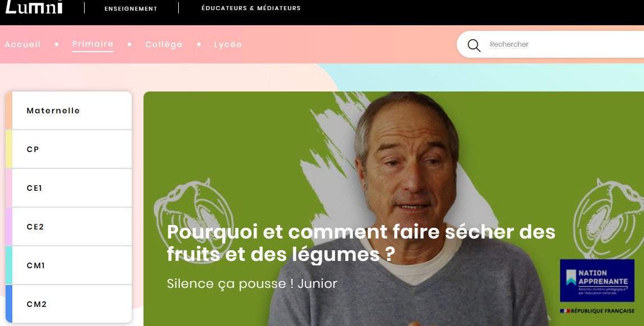Go to the Accueil page

[22, 44]
